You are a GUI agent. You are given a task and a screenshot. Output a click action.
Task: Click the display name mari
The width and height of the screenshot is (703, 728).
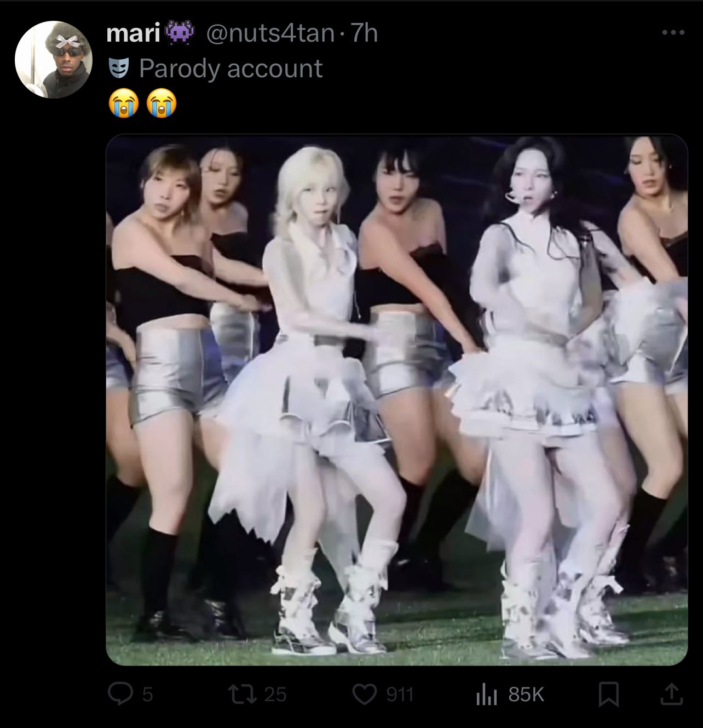pyautogui.click(x=133, y=34)
